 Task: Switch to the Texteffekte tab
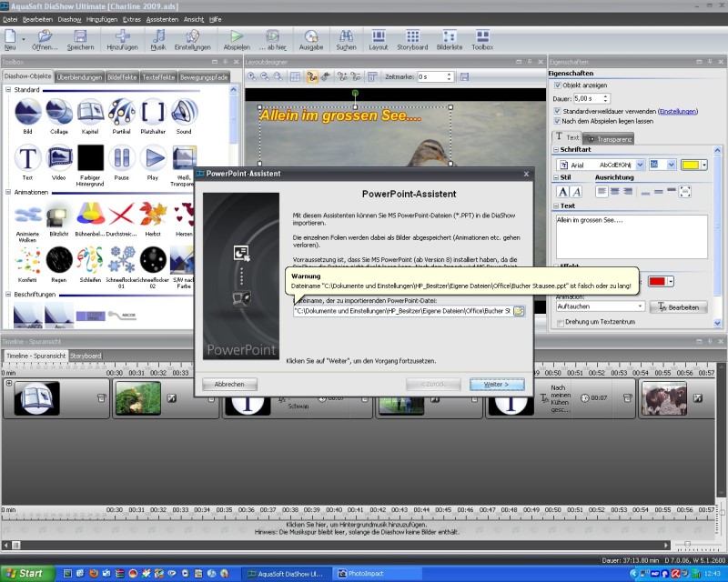tap(157, 77)
